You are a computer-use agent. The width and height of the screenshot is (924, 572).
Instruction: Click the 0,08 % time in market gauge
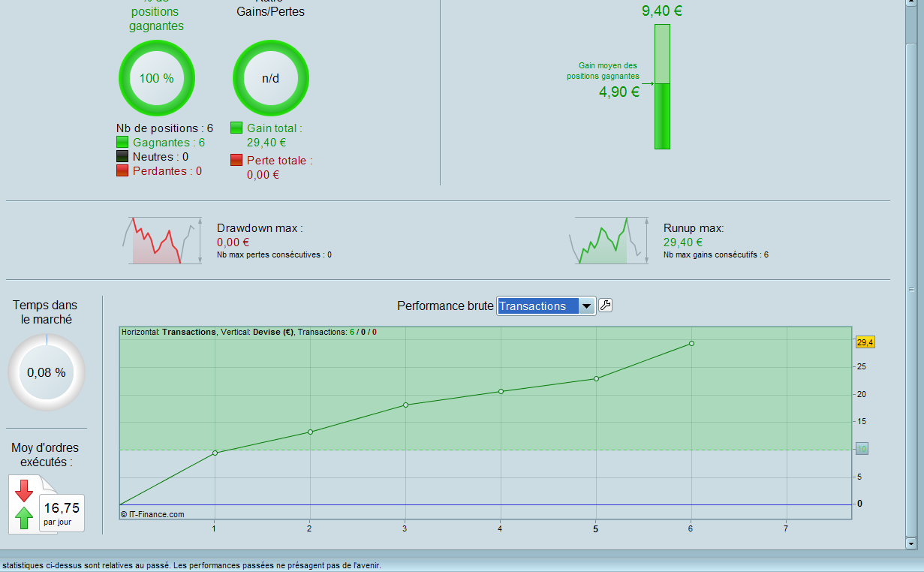point(47,372)
